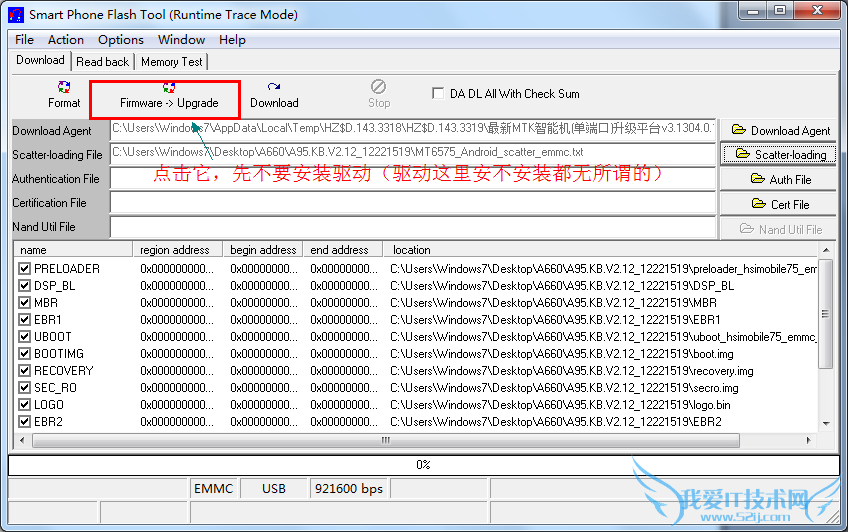
Task: Click the Scatter-loading File path field
Action: coord(413,154)
